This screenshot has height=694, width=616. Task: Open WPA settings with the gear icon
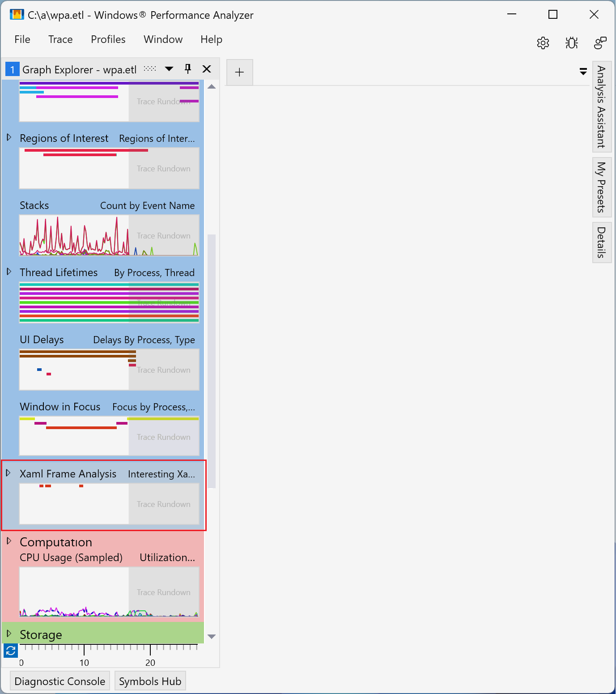(x=543, y=43)
